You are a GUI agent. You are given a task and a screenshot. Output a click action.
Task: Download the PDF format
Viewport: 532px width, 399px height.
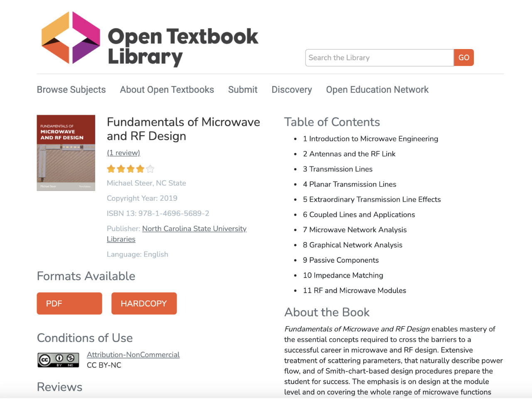[69, 303]
